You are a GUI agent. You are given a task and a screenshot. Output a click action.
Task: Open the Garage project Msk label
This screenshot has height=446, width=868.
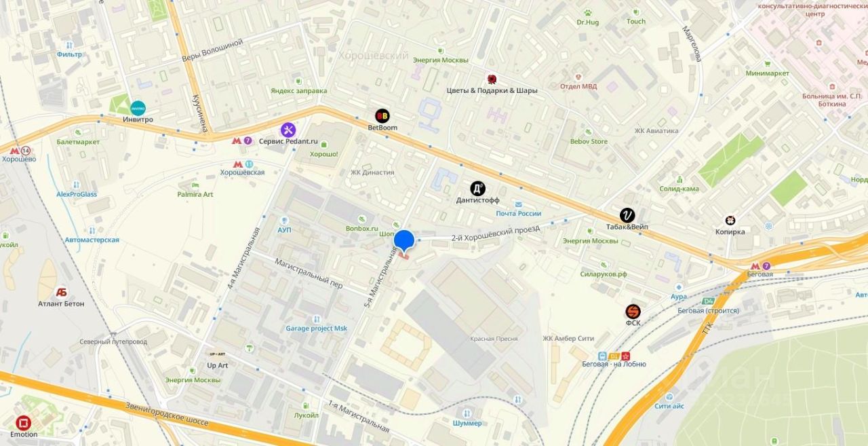(316, 329)
